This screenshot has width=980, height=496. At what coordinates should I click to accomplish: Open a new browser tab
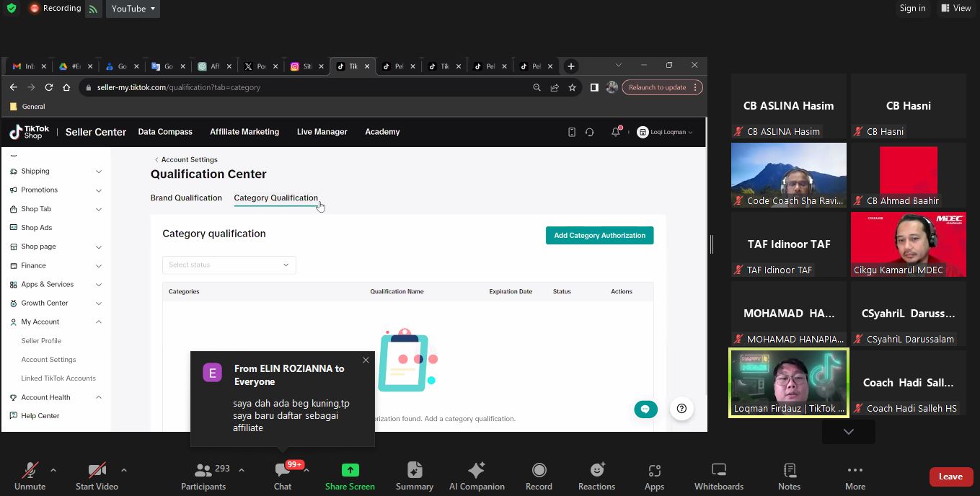(570, 66)
